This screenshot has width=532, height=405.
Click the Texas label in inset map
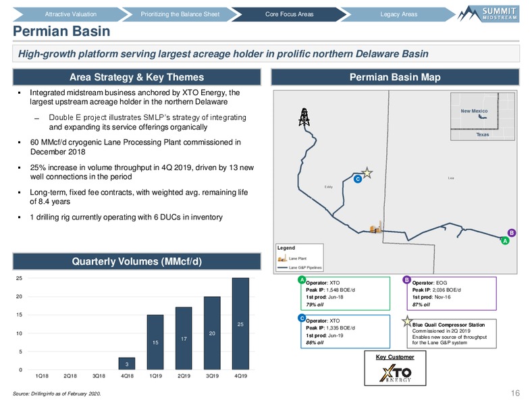[x=483, y=134]
